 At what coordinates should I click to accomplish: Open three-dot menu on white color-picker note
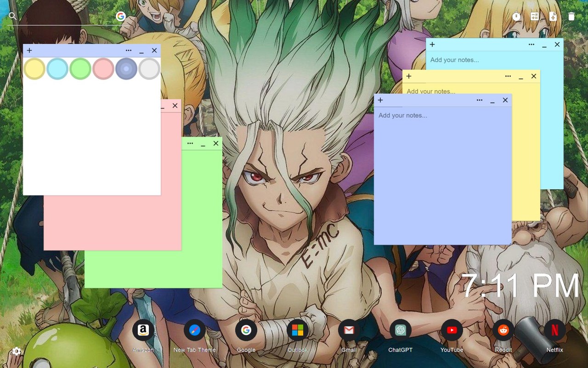click(129, 51)
